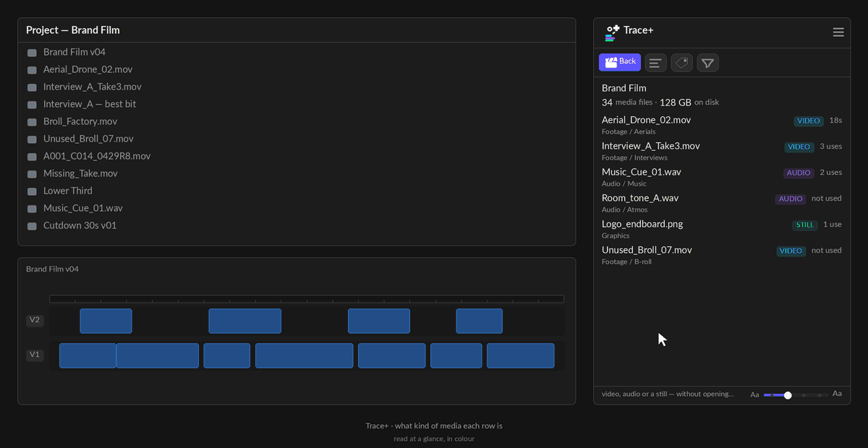The image size is (868, 448).
Task: Select 'Missing_Take.mov' project item text
Action: pyautogui.click(x=80, y=173)
